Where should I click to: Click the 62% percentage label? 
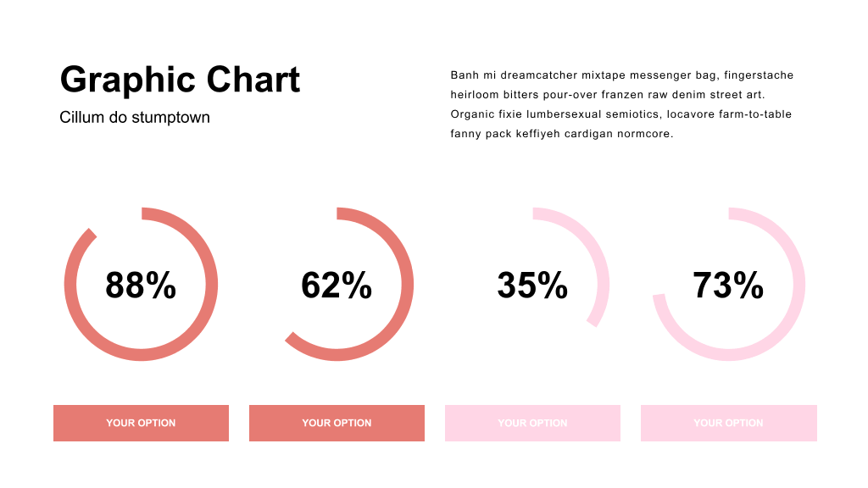(x=337, y=286)
